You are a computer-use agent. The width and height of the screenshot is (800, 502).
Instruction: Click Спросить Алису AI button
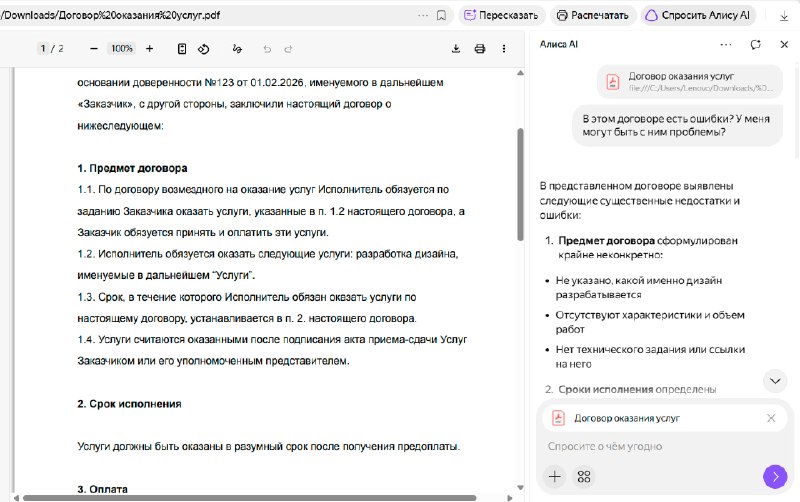tap(698, 15)
